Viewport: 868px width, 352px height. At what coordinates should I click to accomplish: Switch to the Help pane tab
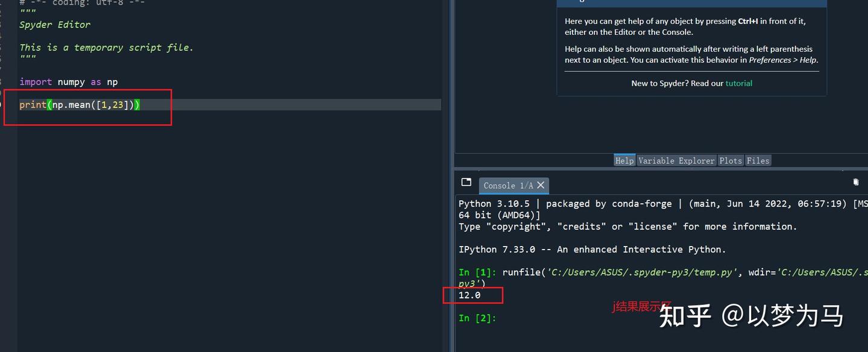(624, 160)
